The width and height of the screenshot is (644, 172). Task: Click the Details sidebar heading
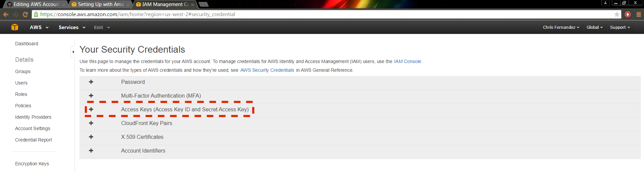tap(24, 60)
